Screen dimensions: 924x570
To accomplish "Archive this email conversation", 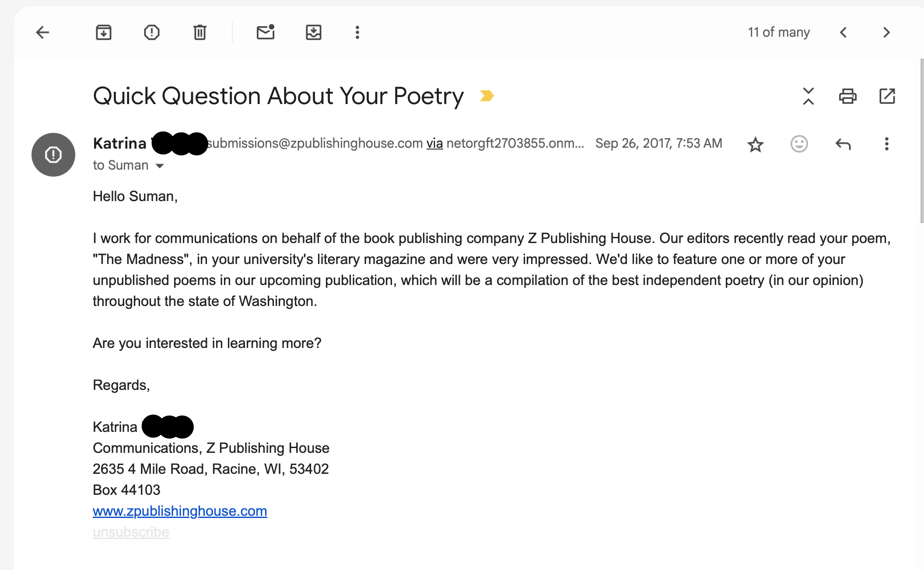I will tap(104, 32).
